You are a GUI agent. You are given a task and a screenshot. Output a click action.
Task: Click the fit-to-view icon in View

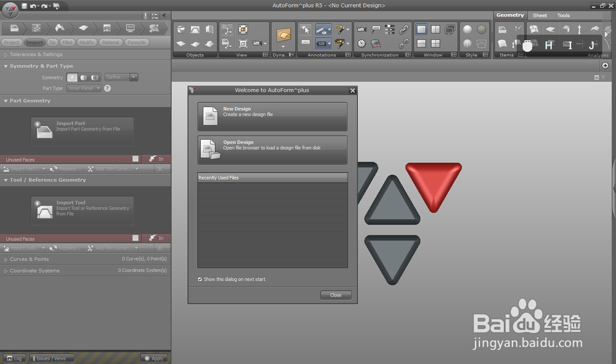pos(243,30)
